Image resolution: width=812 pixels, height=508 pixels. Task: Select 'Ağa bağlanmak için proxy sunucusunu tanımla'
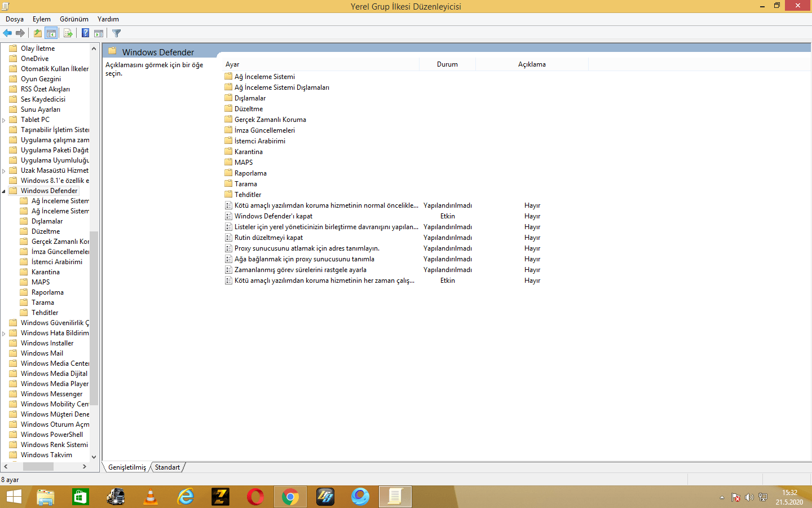click(x=304, y=259)
